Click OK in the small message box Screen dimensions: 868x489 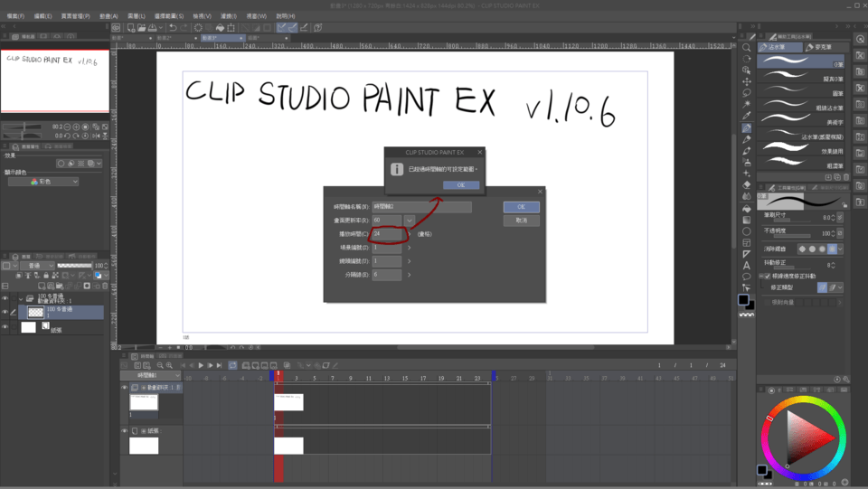pyautogui.click(x=461, y=184)
